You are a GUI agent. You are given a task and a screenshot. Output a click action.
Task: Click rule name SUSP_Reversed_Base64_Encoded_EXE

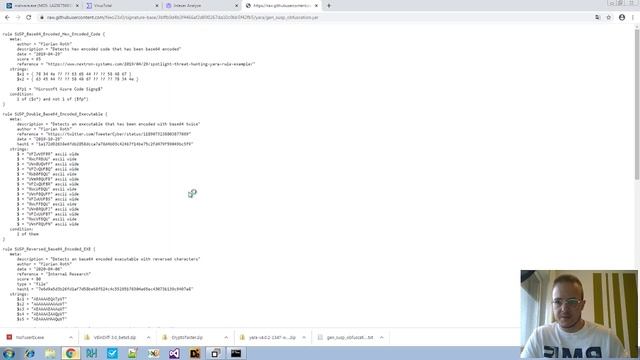[x=53, y=249]
